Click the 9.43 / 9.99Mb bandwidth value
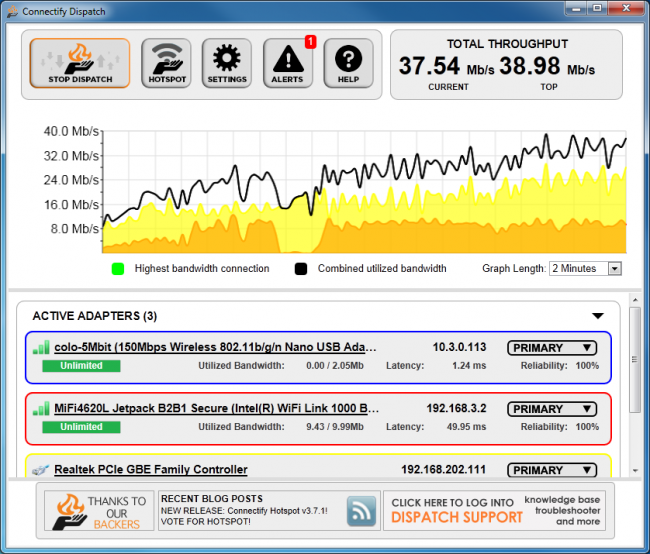Screen dimensions: 650x554 click(335, 427)
